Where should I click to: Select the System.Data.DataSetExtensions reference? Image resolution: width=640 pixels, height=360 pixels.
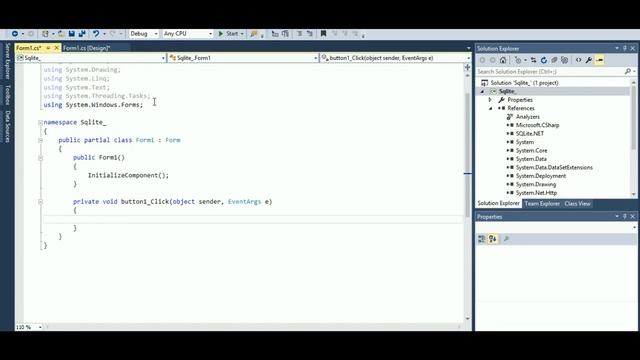point(554,167)
